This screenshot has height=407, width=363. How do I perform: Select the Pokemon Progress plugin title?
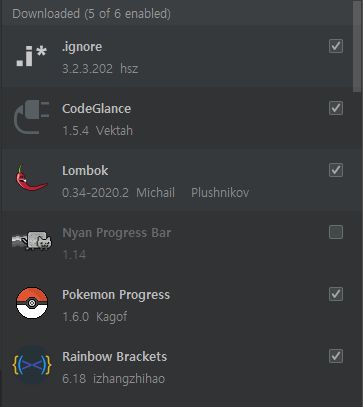(x=116, y=295)
